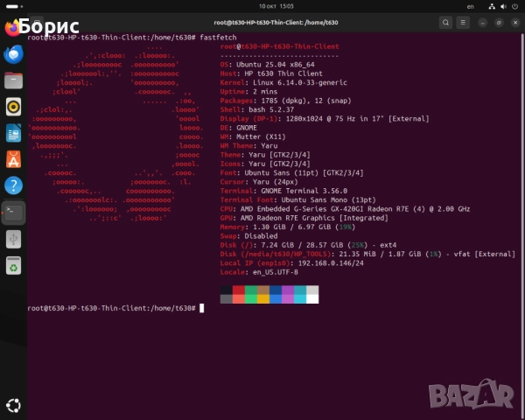Open the Trash in the dock
The height and width of the screenshot is (420, 525).
13,264
